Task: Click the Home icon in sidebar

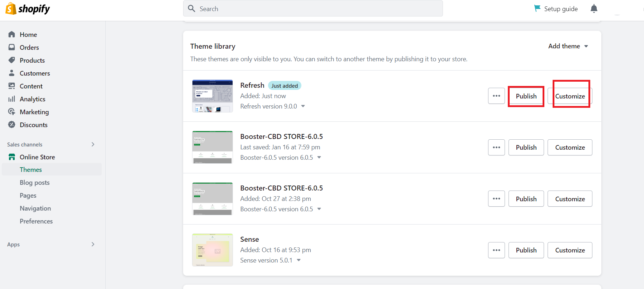Action: click(12, 34)
